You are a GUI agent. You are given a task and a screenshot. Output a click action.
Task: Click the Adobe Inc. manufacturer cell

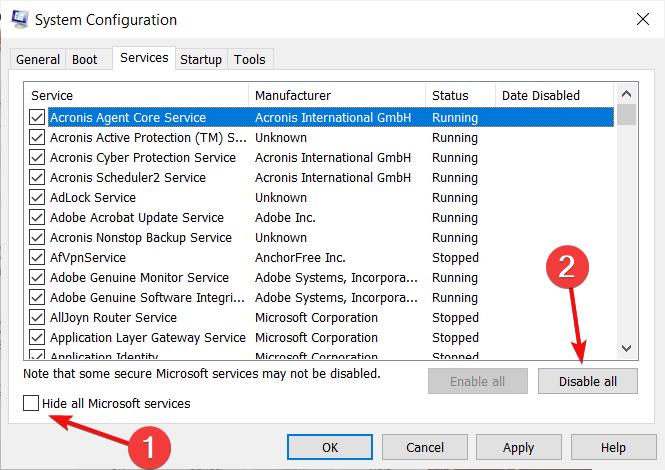coord(285,217)
